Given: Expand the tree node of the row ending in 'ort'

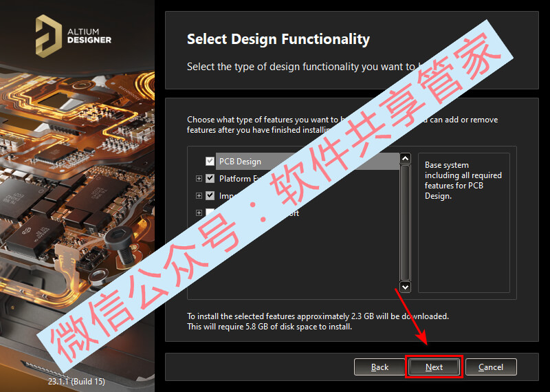Looking at the screenshot, I should pos(199,213).
